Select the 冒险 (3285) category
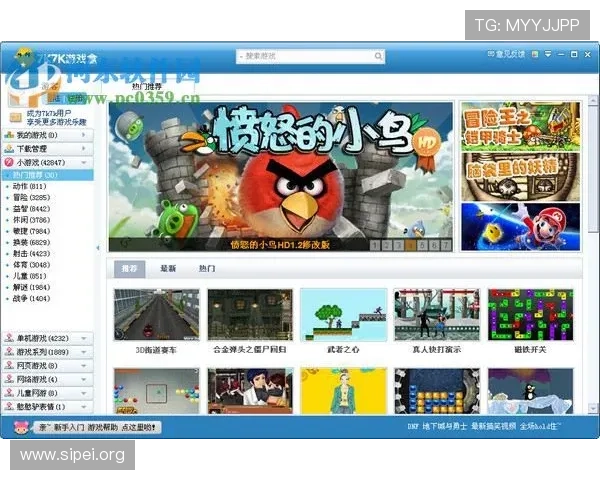This screenshot has height=480, width=600. [31, 198]
